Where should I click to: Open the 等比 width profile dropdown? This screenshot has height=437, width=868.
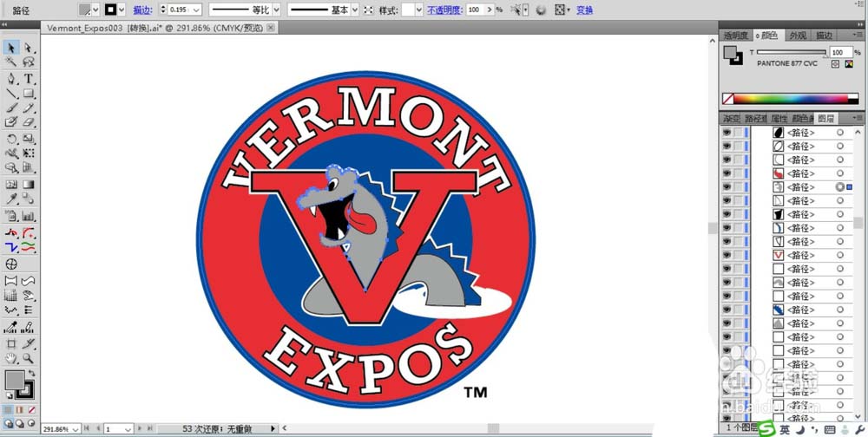276,10
